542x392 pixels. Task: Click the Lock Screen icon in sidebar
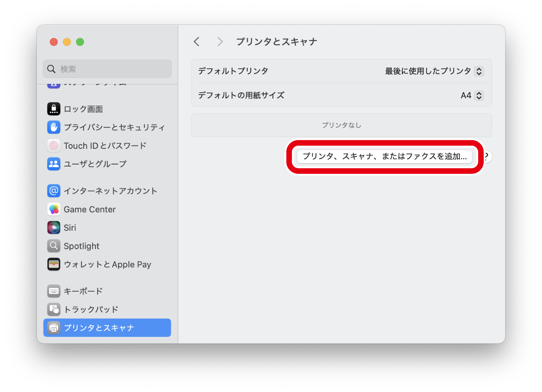[x=53, y=109]
